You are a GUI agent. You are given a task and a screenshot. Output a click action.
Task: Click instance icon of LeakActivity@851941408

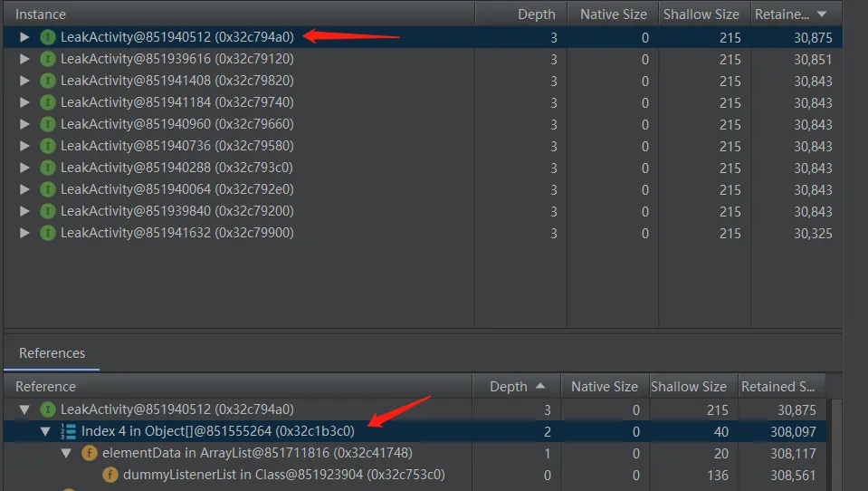48,81
